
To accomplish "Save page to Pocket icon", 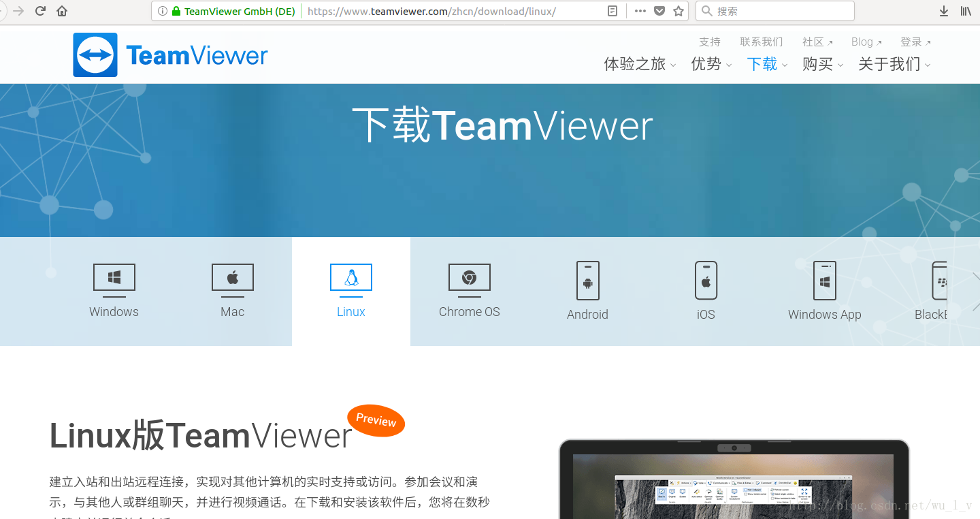I will pos(659,11).
